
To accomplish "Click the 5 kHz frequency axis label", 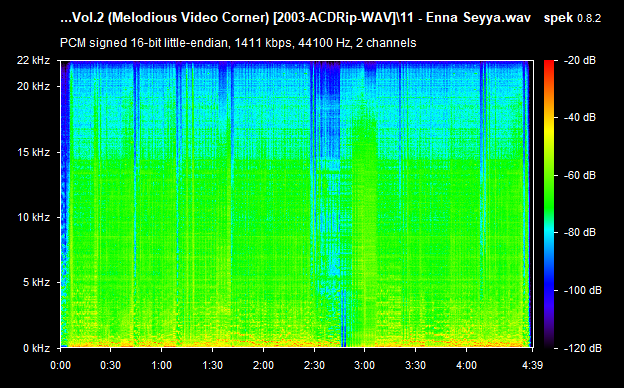I will pos(36,283).
